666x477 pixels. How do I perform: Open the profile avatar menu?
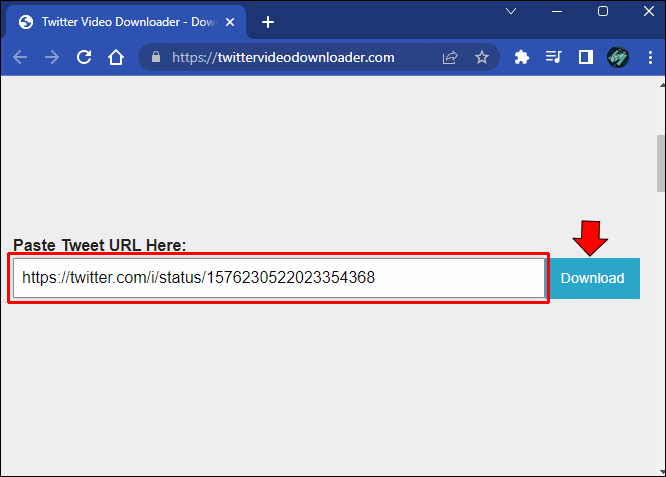coord(618,57)
